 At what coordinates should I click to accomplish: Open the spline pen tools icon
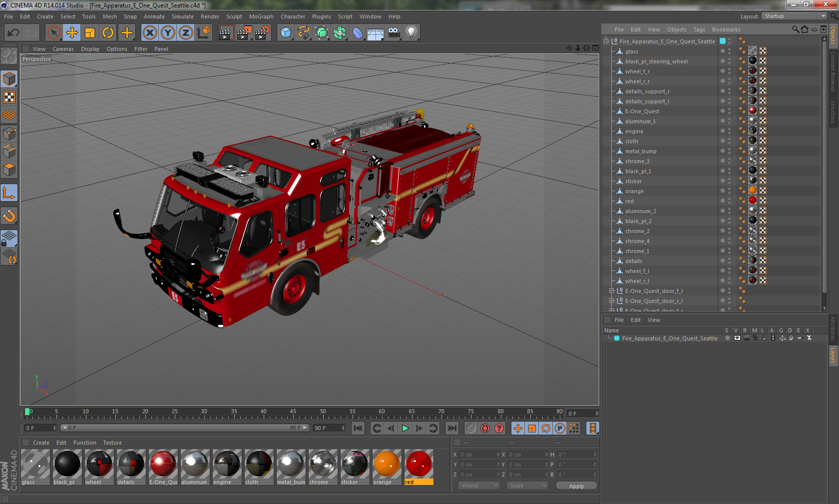[304, 33]
